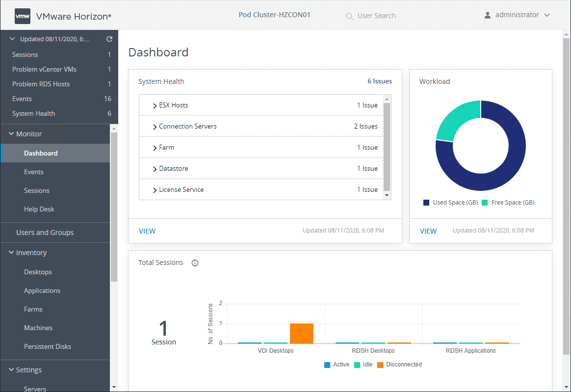Click the info icon beside Total Sessions
The image size is (571, 392).
(195, 262)
